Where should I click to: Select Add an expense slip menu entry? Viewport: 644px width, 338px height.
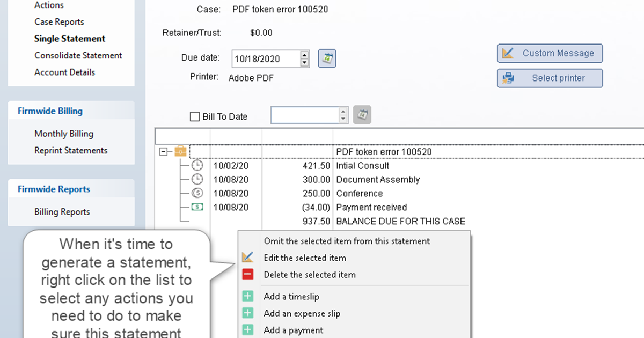[302, 313]
